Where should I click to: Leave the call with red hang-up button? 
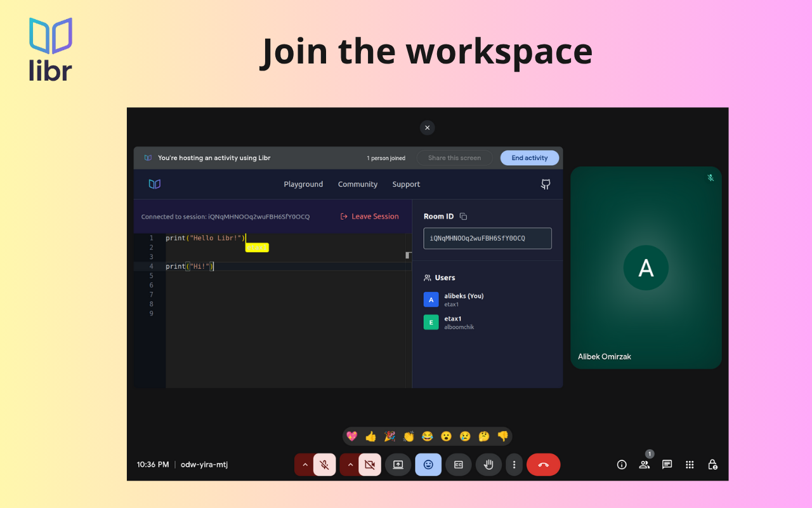click(544, 465)
